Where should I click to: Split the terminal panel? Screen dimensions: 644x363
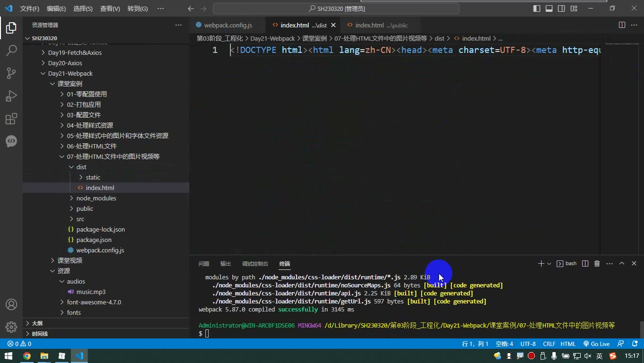(x=585, y=263)
